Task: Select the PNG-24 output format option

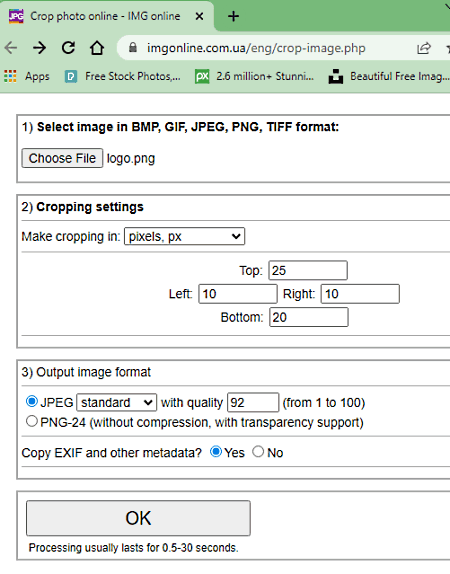Action: pos(32,421)
